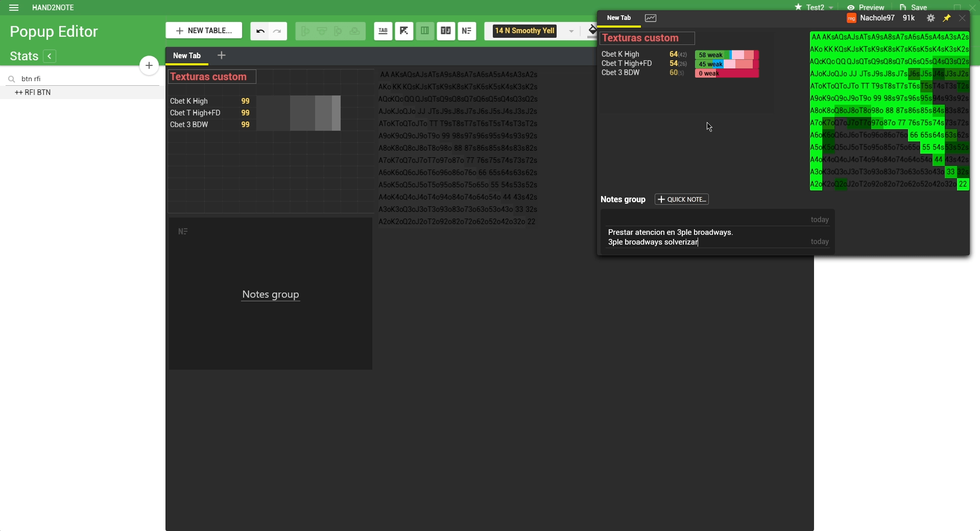980x531 pixels.
Task: Click the TAB toolbar icon
Action: point(383,31)
